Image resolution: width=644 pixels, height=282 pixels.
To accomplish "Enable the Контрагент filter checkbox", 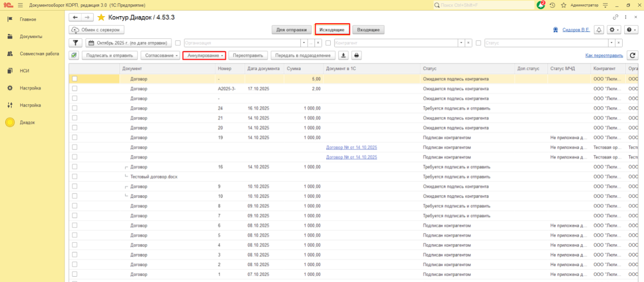I will tap(328, 43).
